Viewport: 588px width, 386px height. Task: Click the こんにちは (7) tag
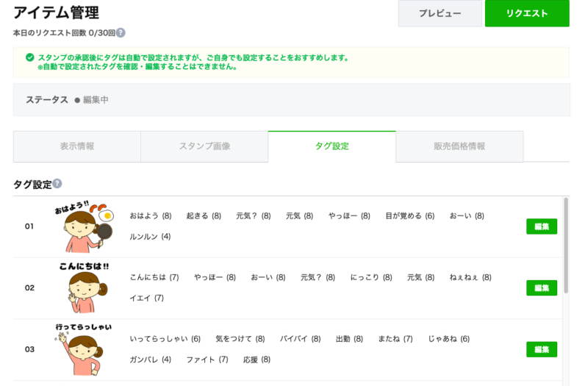154,277
